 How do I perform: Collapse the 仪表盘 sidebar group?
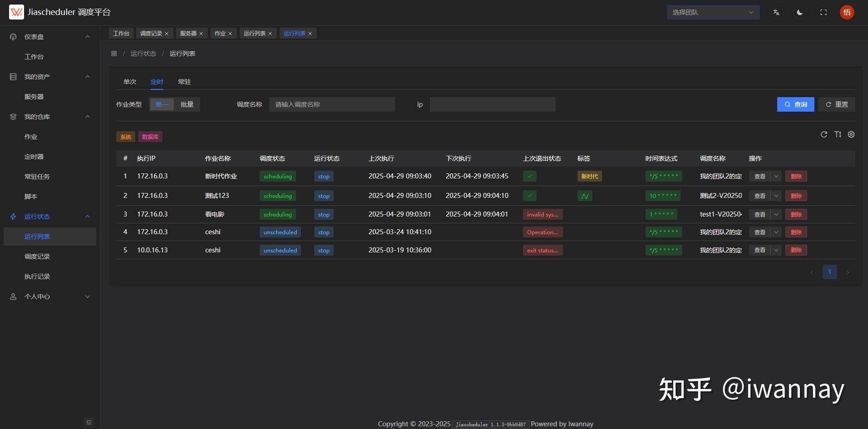click(88, 37)
